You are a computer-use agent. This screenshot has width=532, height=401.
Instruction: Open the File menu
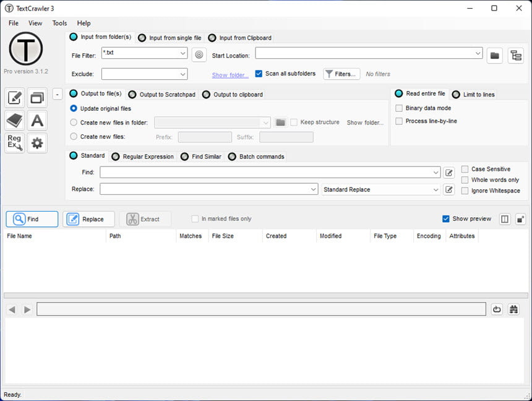click(x=14, y=23)
